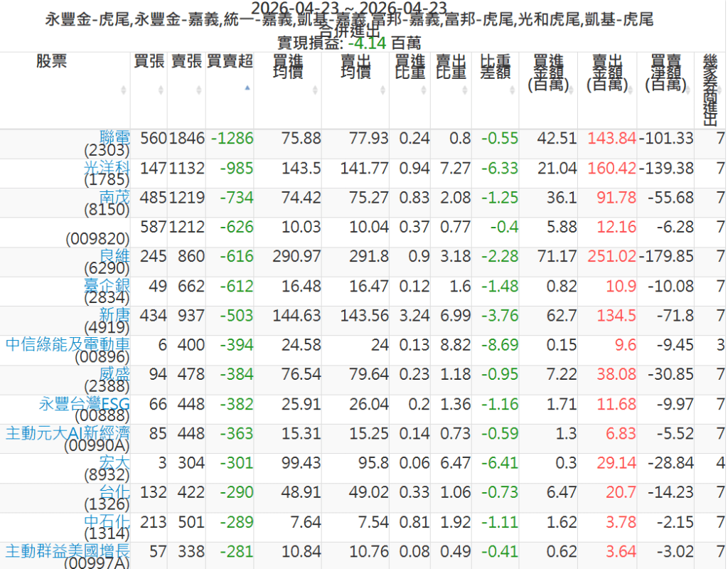Click sort icon in 買張 column header
This screenshot has height=569, width=728.
point(162,90)
